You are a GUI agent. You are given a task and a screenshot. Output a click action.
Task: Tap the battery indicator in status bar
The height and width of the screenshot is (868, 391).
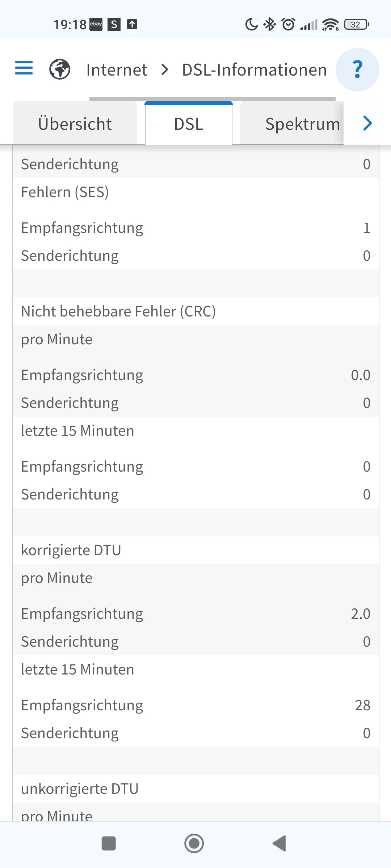pyautogui.click(x=357, y=24)
